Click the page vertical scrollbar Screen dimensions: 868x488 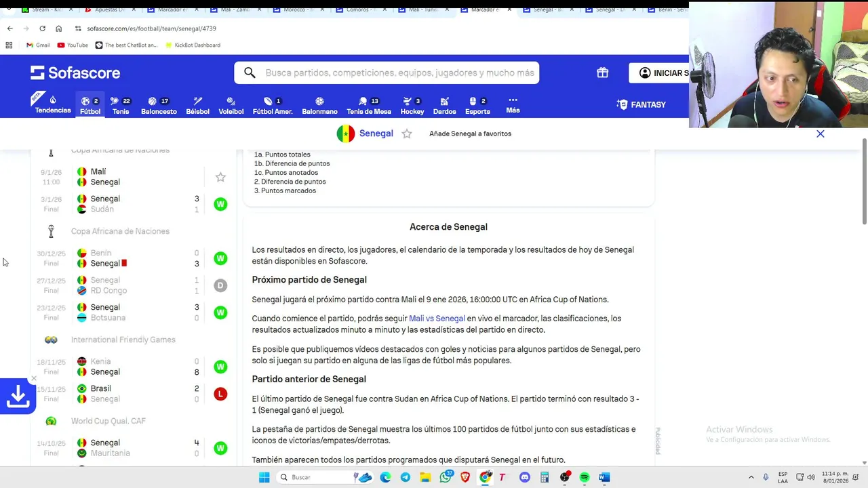pos(864,181)
